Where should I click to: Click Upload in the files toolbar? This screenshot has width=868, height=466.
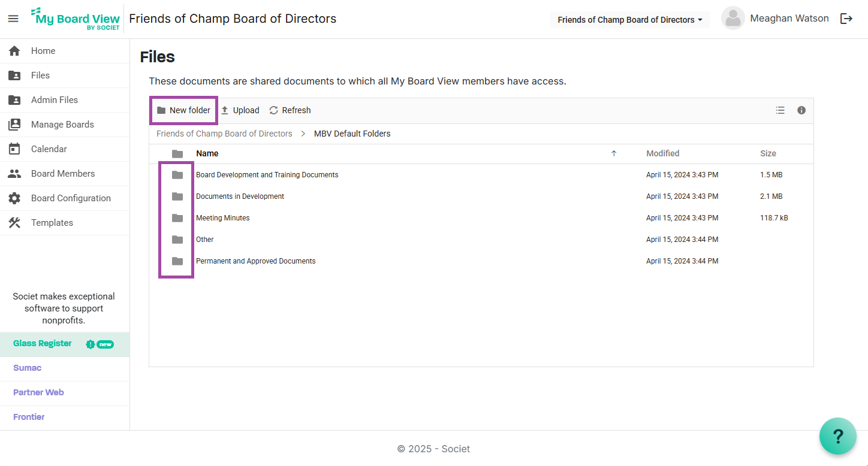click(240, 110)
